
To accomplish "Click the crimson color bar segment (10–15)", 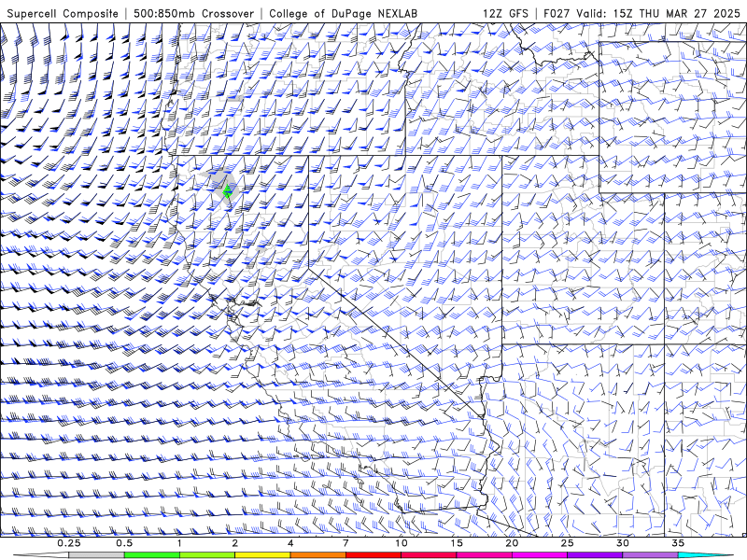I will [429, 555].
